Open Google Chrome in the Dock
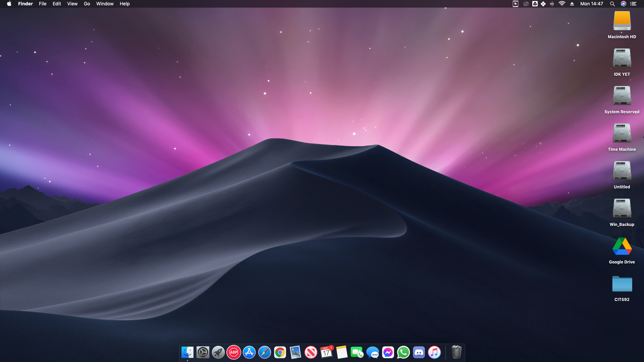 point(280,352)
